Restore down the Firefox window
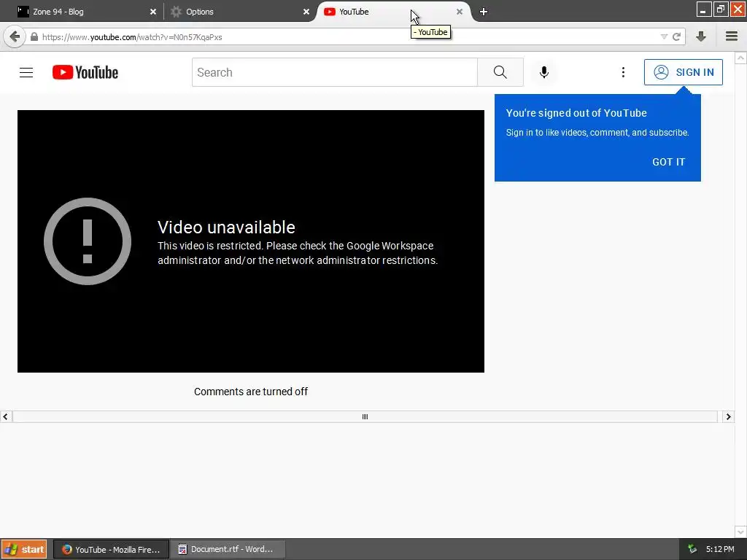 click(720, 9)
